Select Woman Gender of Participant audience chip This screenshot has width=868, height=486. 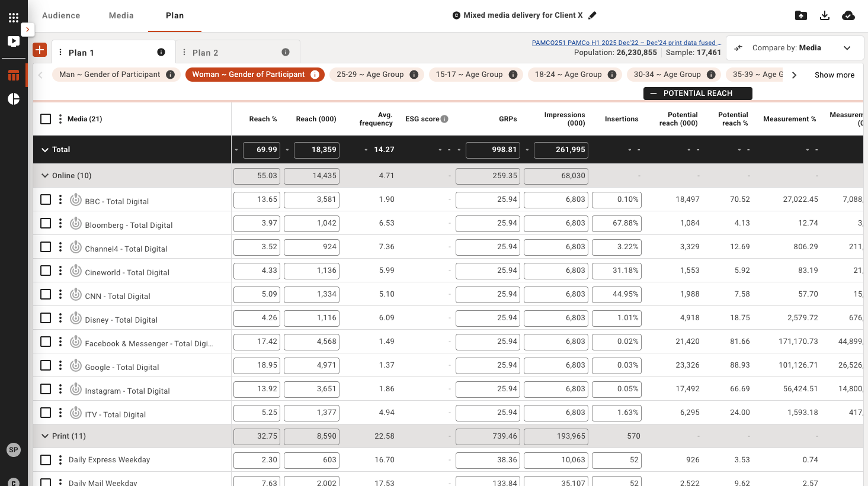click(255, 75)
